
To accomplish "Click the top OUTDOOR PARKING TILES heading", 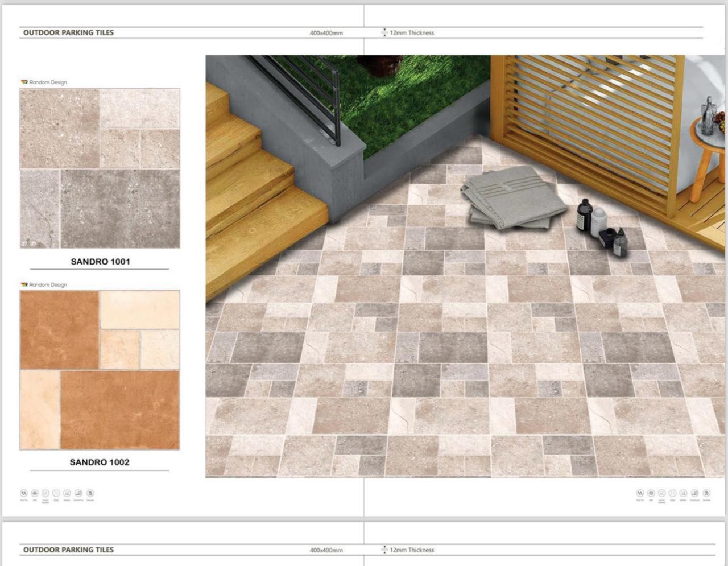I will click(68, 32).
